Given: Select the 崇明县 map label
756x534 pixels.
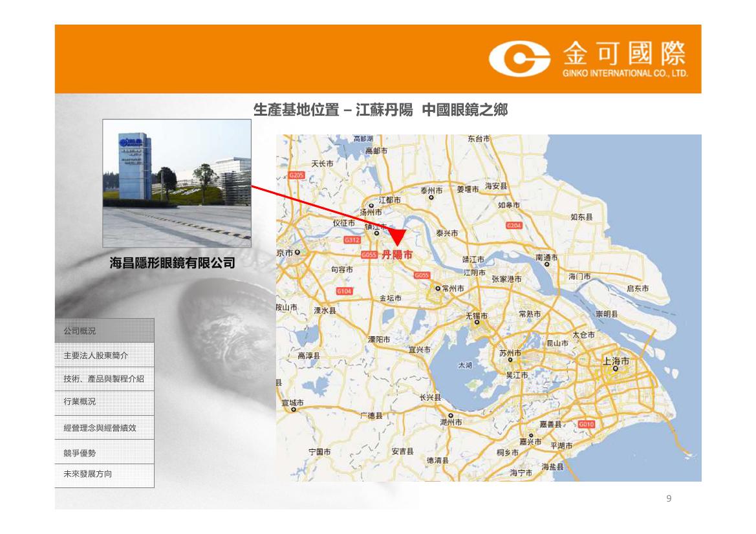Looking at the screenshot, I should click(x=607, y=314).
